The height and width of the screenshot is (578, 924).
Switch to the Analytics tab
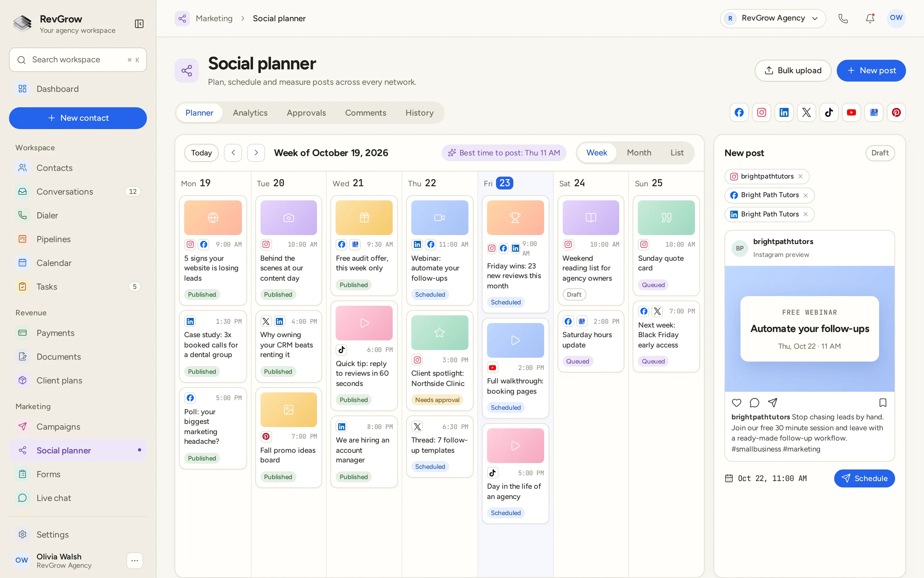pos(250,113)
